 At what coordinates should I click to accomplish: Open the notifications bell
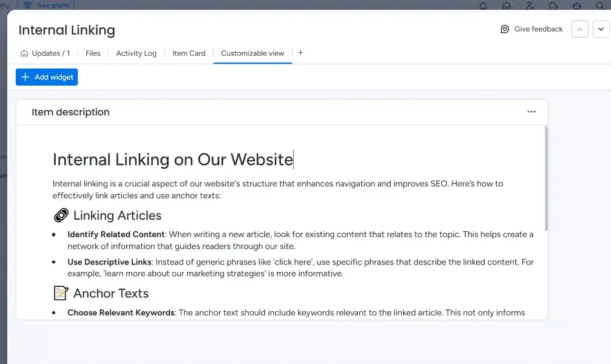(x=483, y=5)
